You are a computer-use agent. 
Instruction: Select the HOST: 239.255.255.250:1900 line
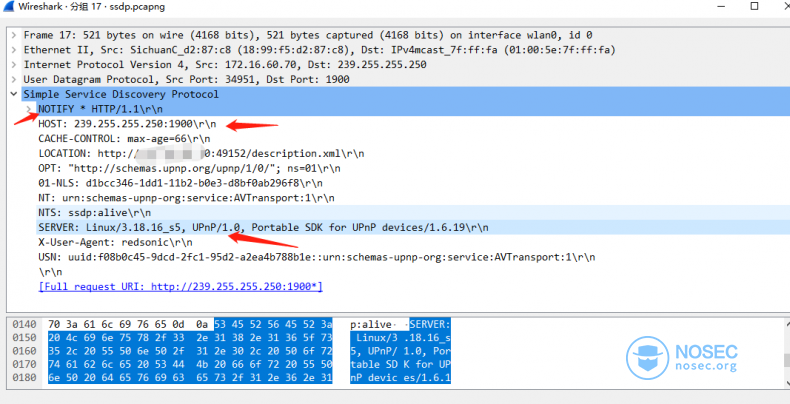pyautogui.click(x=127, y=123)
